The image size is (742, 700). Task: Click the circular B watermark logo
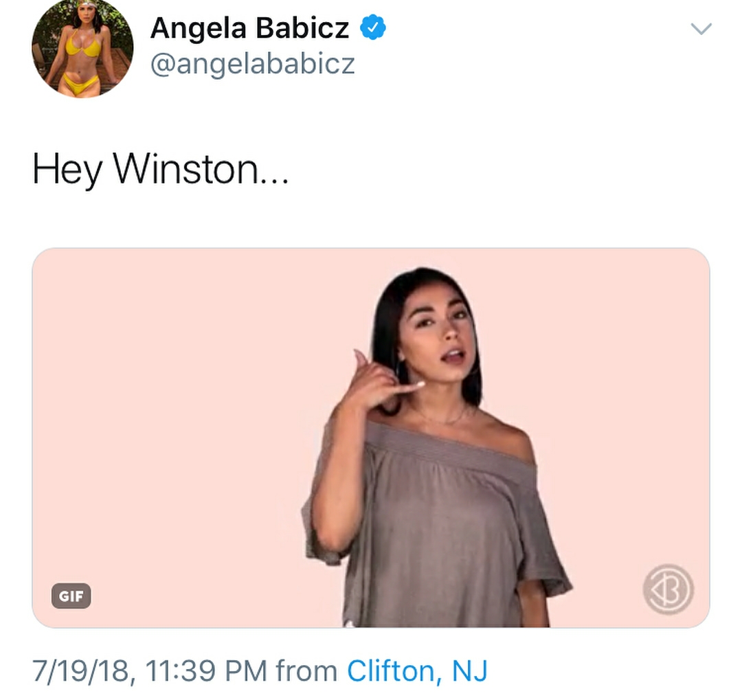(x=668, y=589)
